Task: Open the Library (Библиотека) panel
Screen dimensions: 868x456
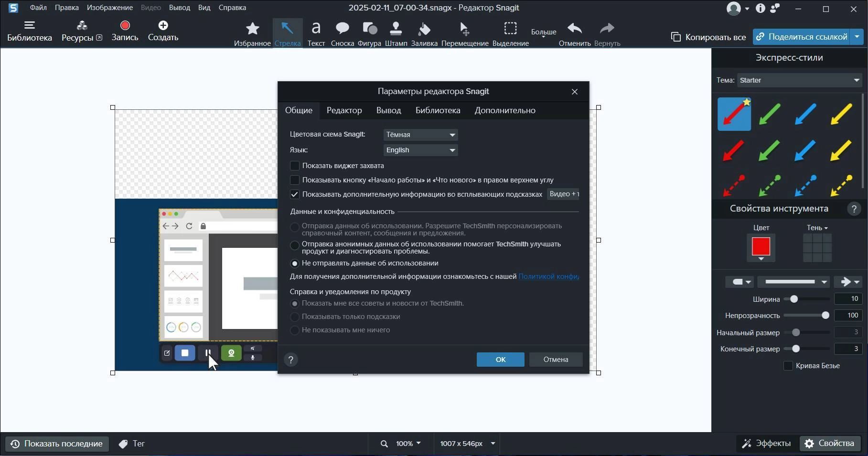Action: pos(30,31)
